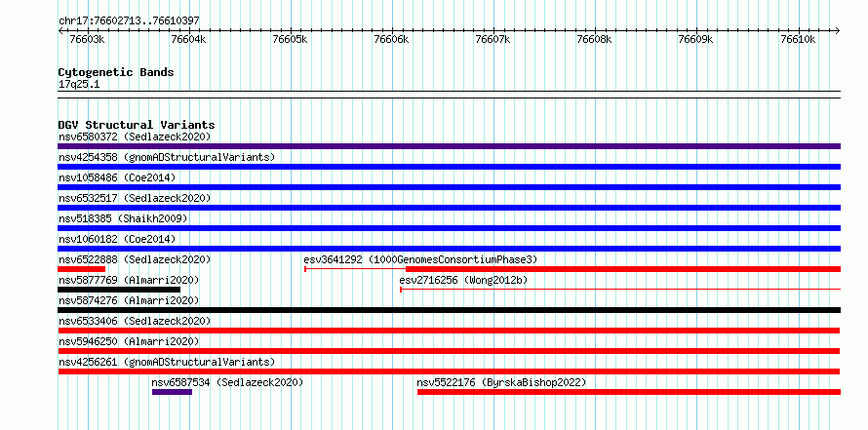The image size is (868, 430).
Task: Open nsv6522888 (Sedlazeck2020) label
Action: (x=135, y=259)
